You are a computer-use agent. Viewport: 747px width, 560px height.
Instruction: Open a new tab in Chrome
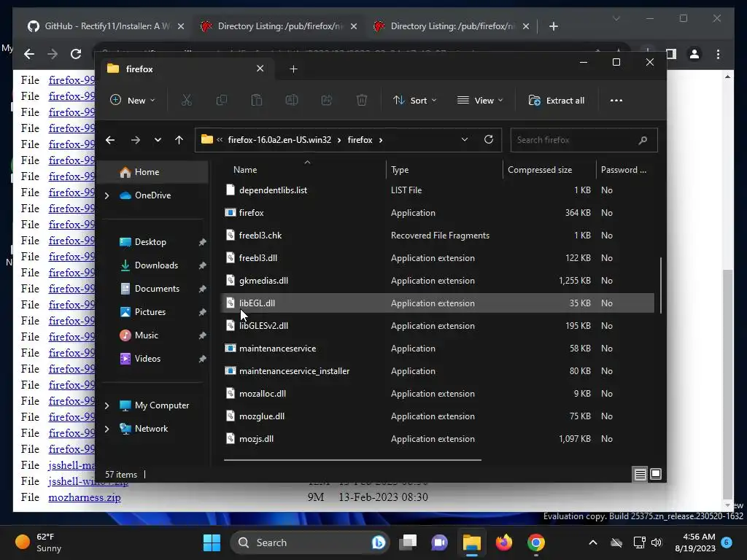(553, 26)
